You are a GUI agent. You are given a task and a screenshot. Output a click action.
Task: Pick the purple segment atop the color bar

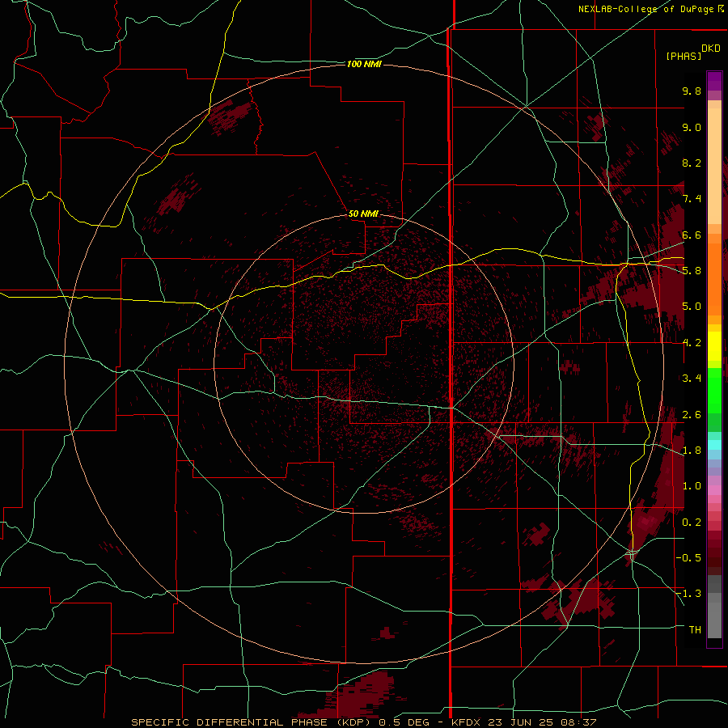(x=714, y=81)
